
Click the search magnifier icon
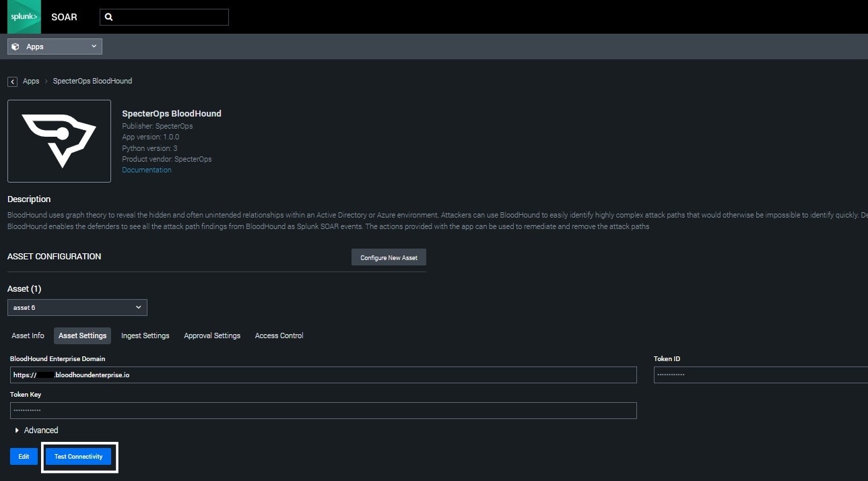tap(109, 17)
